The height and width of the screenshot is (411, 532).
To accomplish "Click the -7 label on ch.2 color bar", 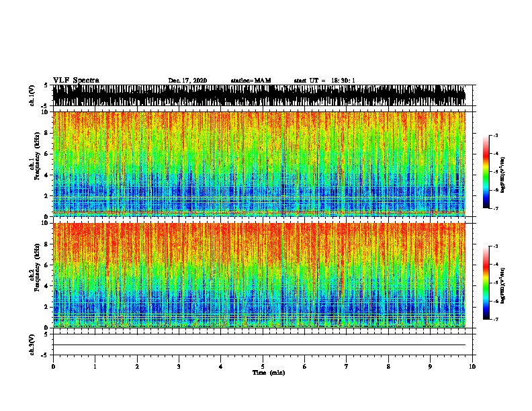I will (495, 319).
